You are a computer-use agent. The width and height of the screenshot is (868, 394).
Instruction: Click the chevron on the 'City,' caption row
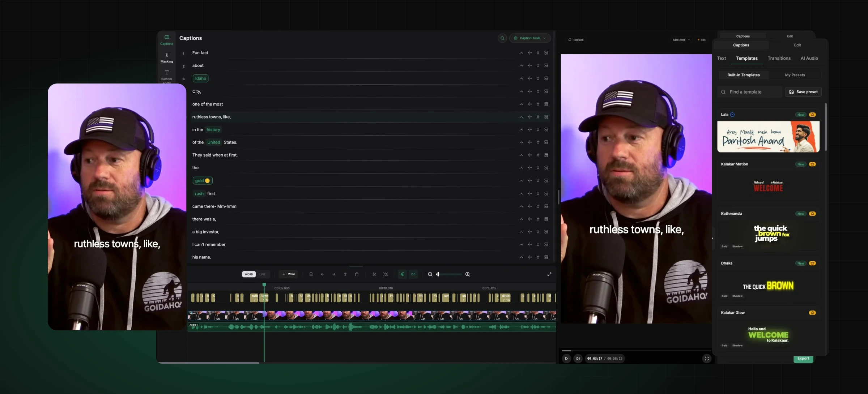tap(521, 91)
